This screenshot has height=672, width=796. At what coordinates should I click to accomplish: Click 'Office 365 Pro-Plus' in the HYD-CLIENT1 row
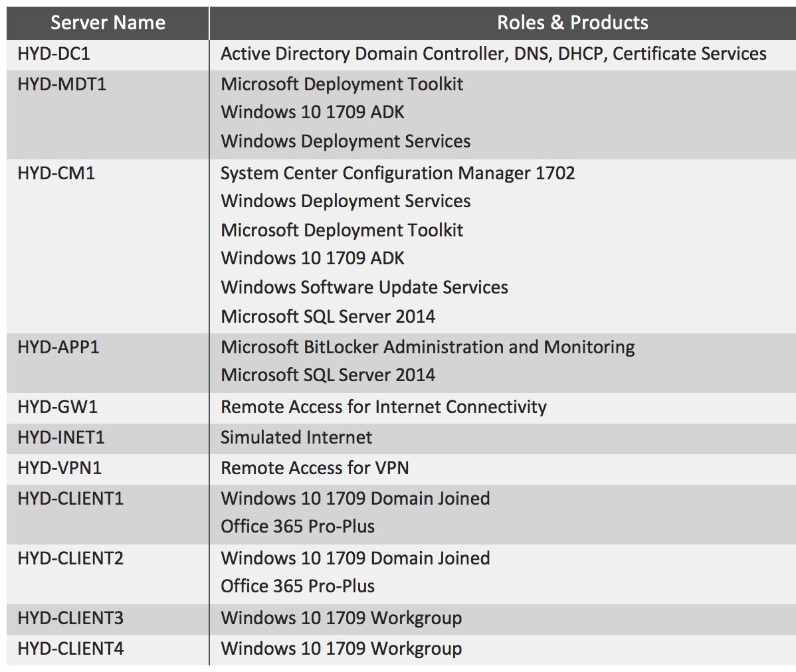298,527
